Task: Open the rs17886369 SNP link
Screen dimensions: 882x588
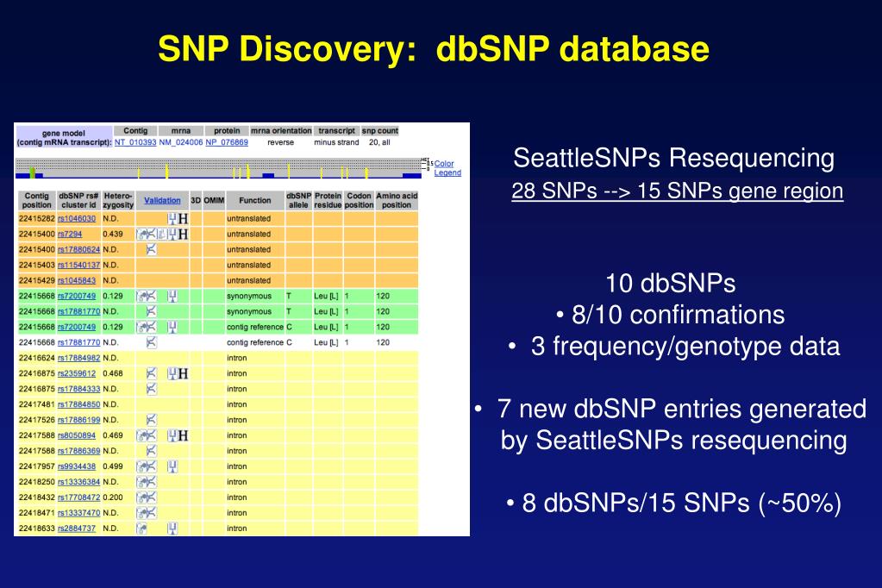Action: coord(78,451)
